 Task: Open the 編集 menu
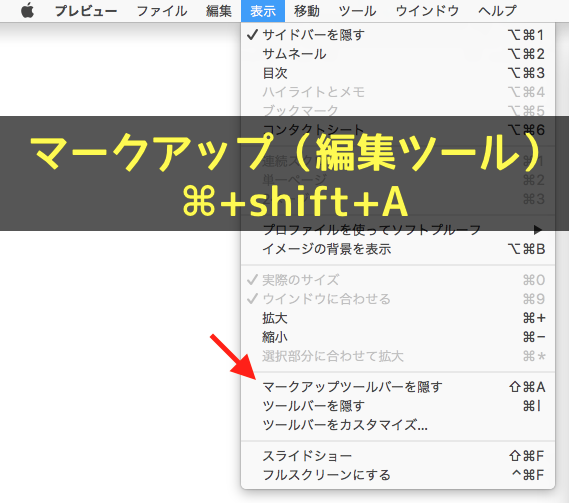(x=219, y=11)
